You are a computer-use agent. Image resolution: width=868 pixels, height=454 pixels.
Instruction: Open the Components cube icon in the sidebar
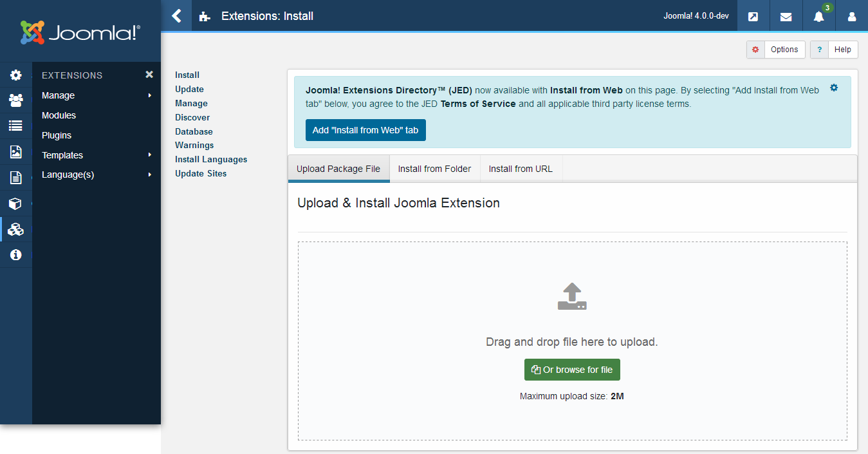15,203
